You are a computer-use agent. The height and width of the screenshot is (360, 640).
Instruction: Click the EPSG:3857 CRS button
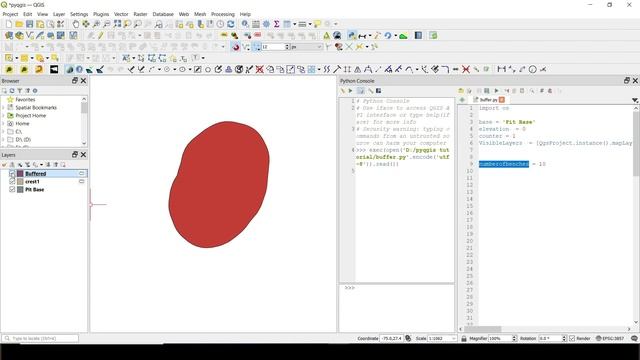click(x=610, y=338)
